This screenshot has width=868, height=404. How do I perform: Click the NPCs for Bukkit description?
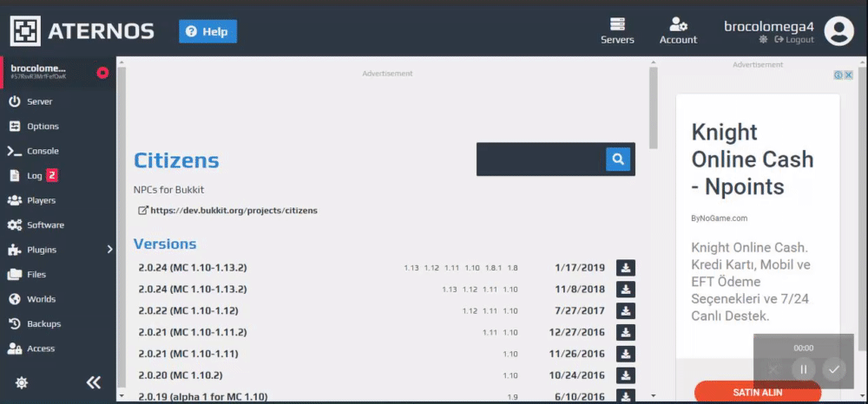click(169, 190)
